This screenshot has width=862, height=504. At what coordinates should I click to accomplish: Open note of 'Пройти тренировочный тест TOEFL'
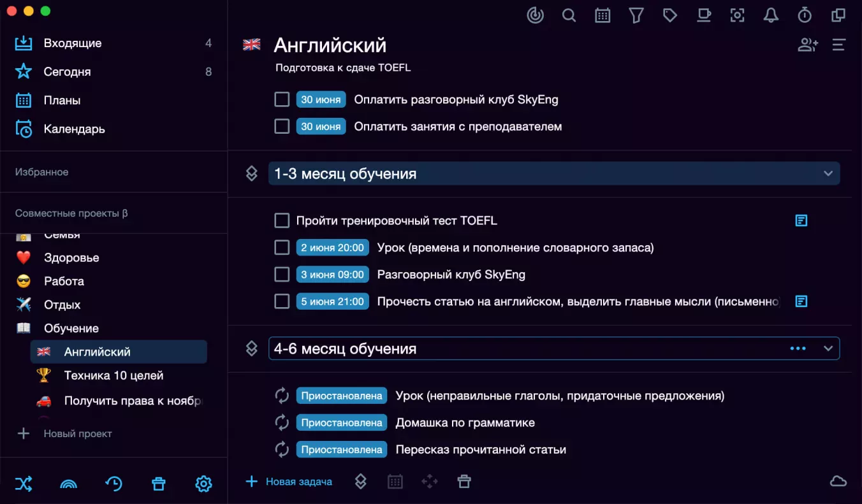801,220
